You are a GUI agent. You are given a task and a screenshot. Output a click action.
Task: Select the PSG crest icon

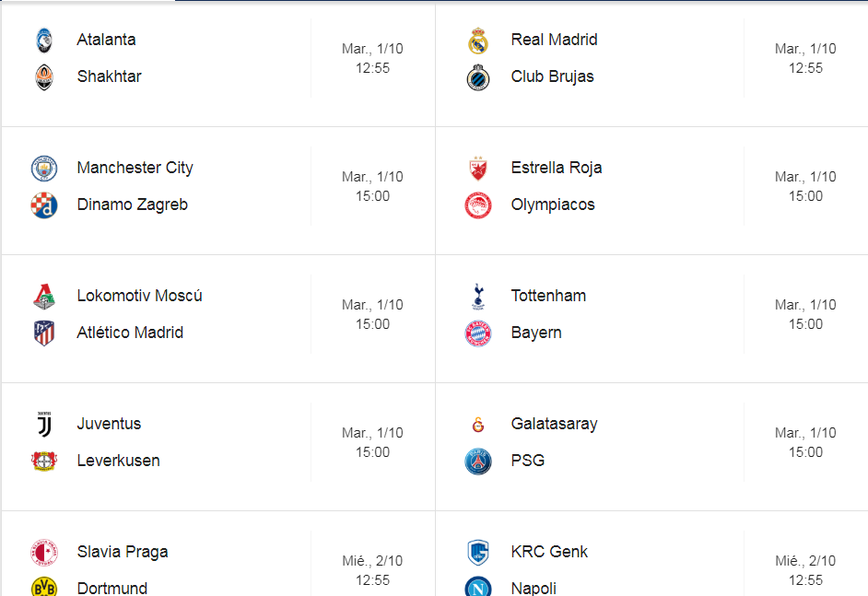[x=478, y=461]
